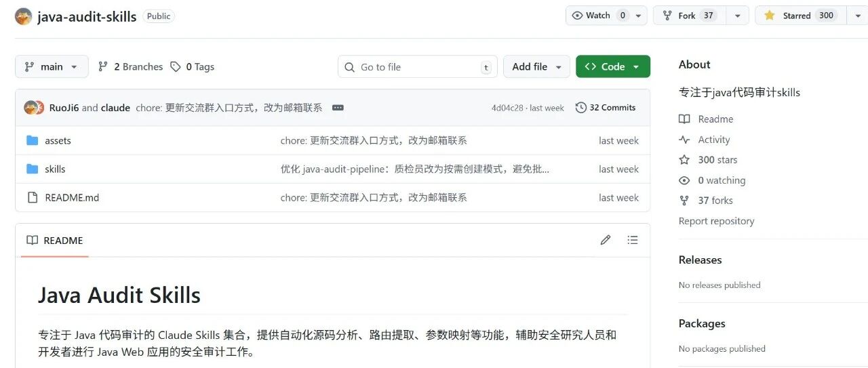Screen dimensions: 868x368
Task: Click the Starred count 300 badge
Action: [826, 16]
